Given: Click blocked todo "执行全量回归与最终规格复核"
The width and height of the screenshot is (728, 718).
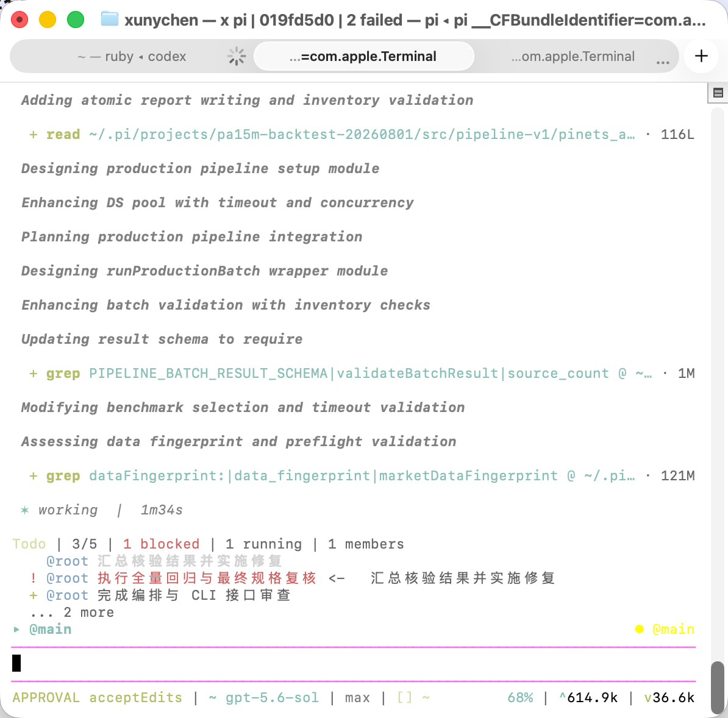Looking at the screenshot, I should 207,578.
